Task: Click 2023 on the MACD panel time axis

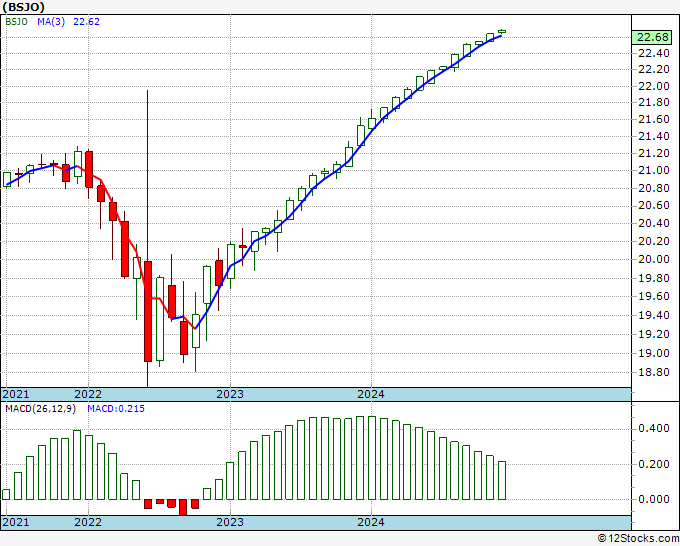Action: [230, 522]
